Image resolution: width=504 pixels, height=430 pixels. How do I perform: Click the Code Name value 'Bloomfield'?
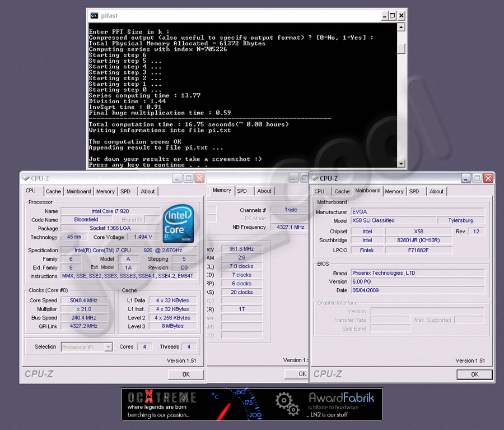[x=86, y=220]
